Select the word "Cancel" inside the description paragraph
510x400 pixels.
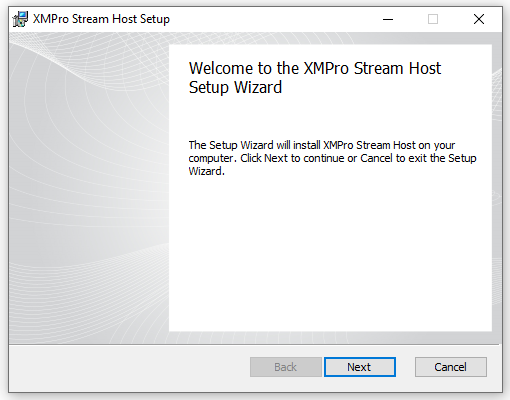tap(376, 158)
